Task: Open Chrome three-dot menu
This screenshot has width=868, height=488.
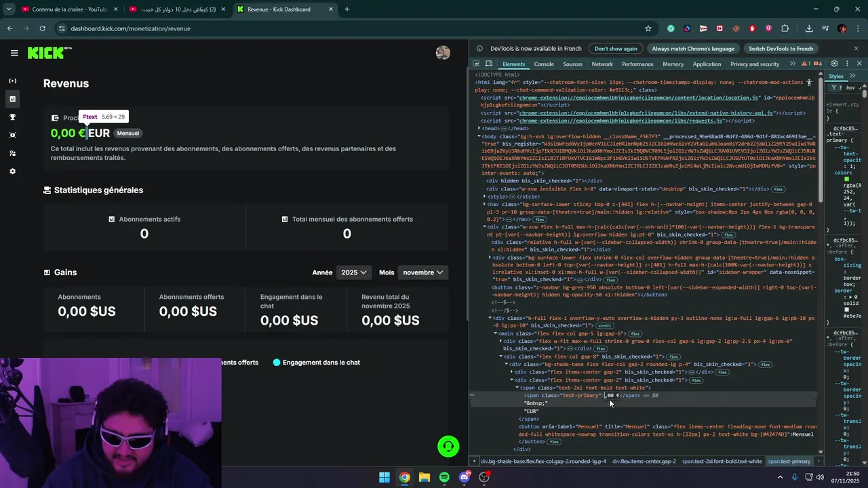Action: 858,28
